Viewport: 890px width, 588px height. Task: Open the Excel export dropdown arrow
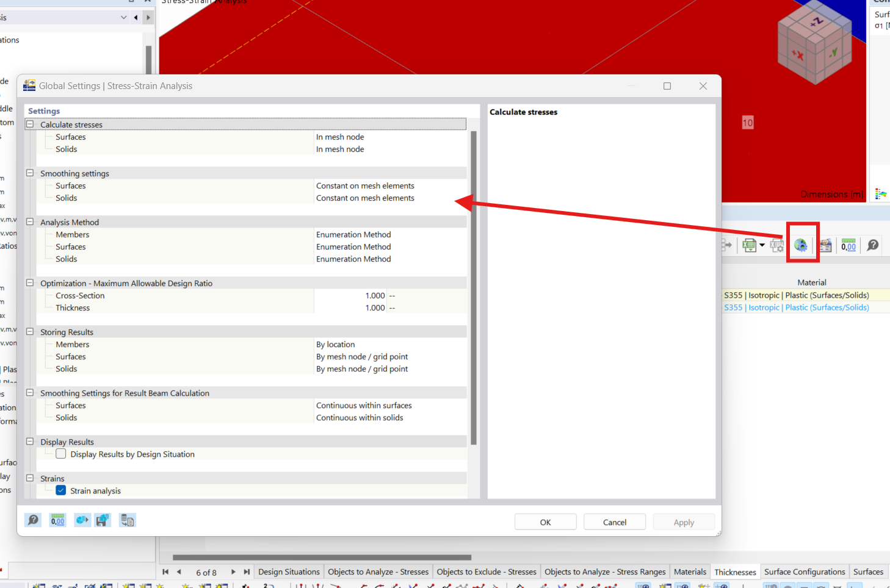click(x=762, y=245)
